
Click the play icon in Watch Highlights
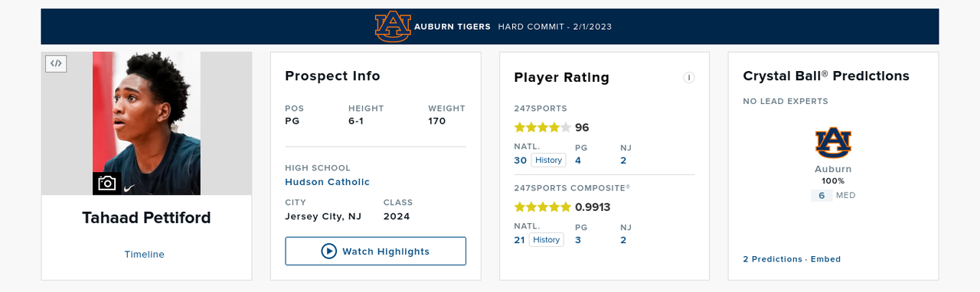click(328, 251)
